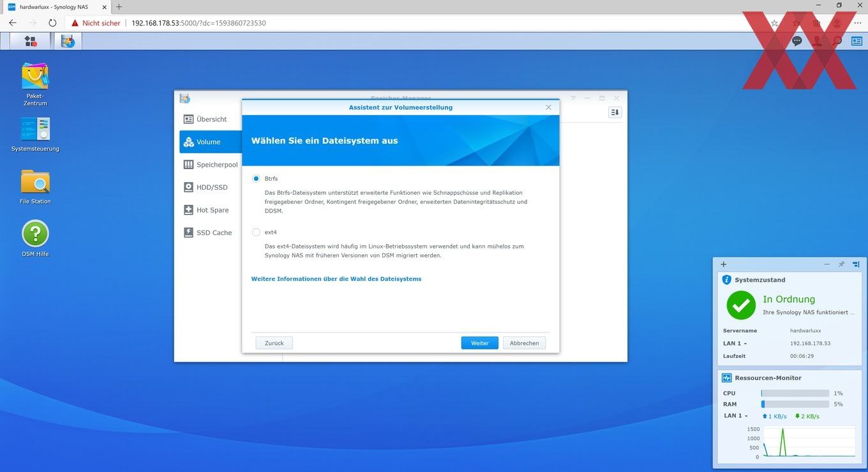
Task: Expand the LAN 1 dropdown in Systemzustand
Action: tap(735, 344)
